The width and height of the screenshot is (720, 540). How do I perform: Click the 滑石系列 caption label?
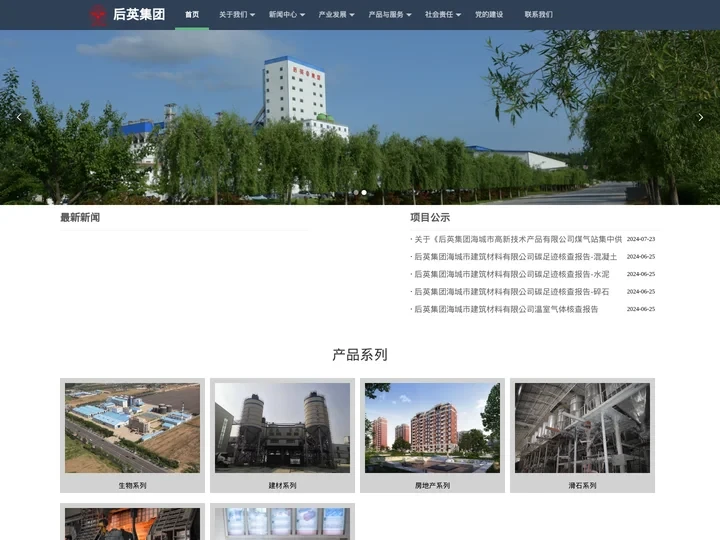coord(582,485)
